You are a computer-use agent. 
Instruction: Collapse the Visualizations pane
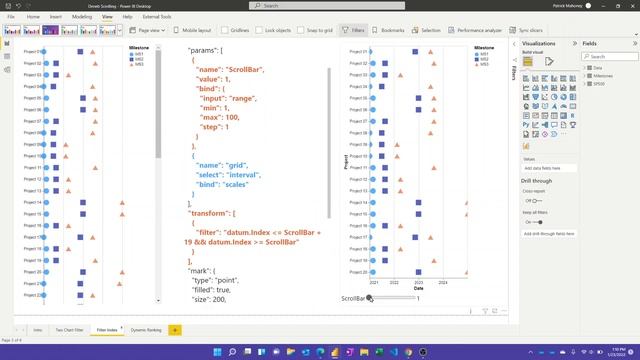point(575,43)
